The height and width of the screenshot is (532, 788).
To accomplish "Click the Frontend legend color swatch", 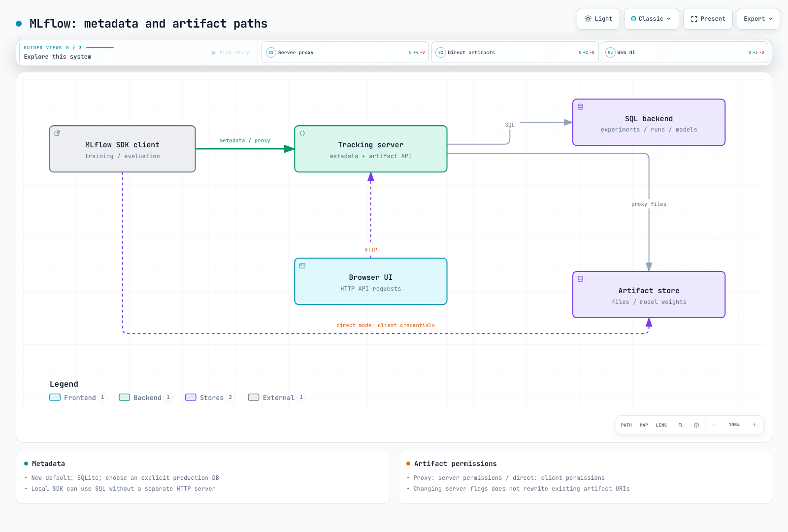I will 55,398.
